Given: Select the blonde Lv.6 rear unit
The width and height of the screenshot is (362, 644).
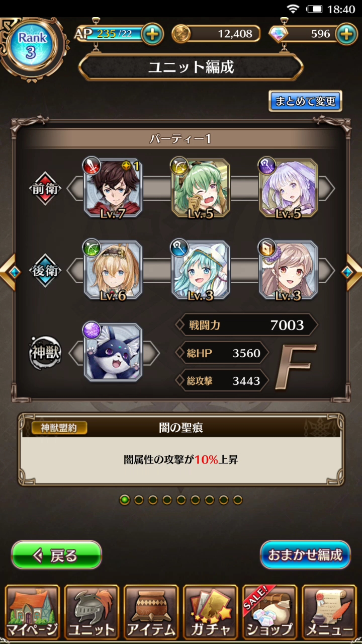Looking at the screenshot, I should click(113, 271).
